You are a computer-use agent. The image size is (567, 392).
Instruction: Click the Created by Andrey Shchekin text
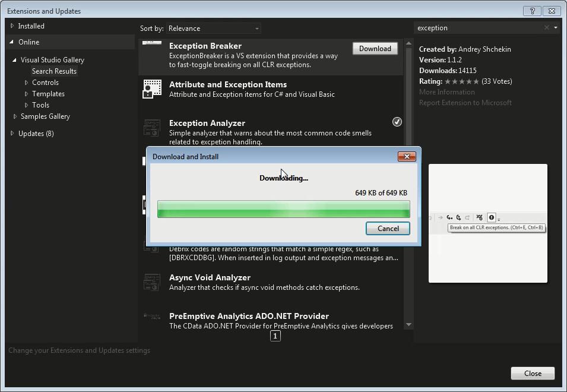click(x=465, y=49)
